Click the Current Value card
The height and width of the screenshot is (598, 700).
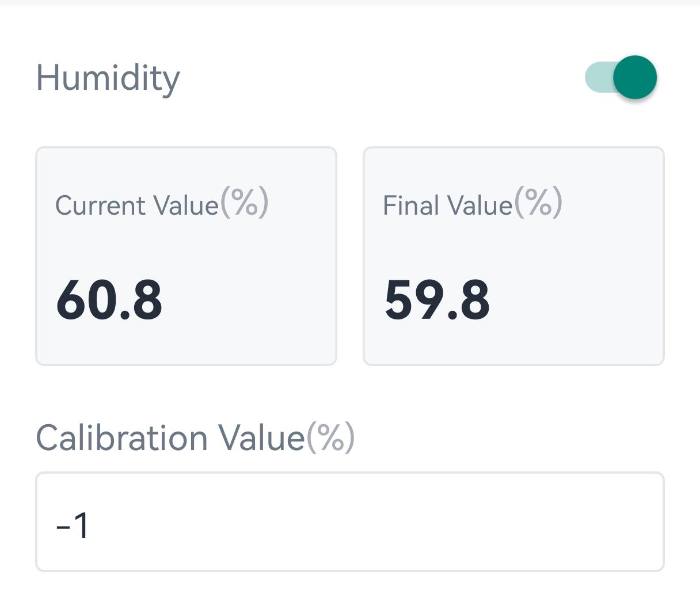point(186,256)
